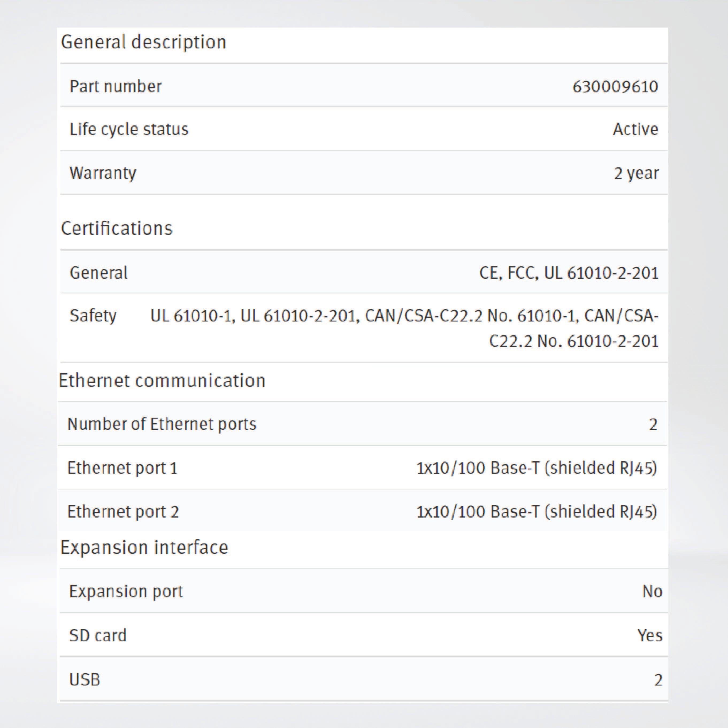This screenshot has width=728, height=728.
Task: Click the Life cycle status row label
Action: [x=129, y=129]
